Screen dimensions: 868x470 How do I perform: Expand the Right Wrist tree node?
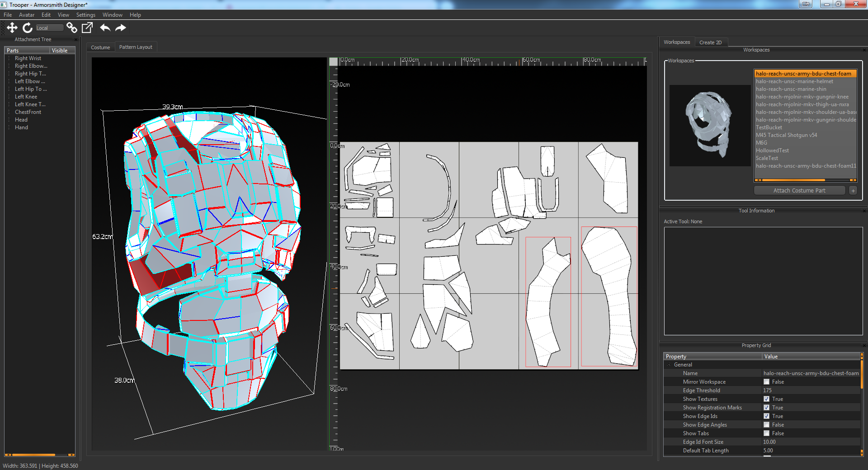click(9, 58)
